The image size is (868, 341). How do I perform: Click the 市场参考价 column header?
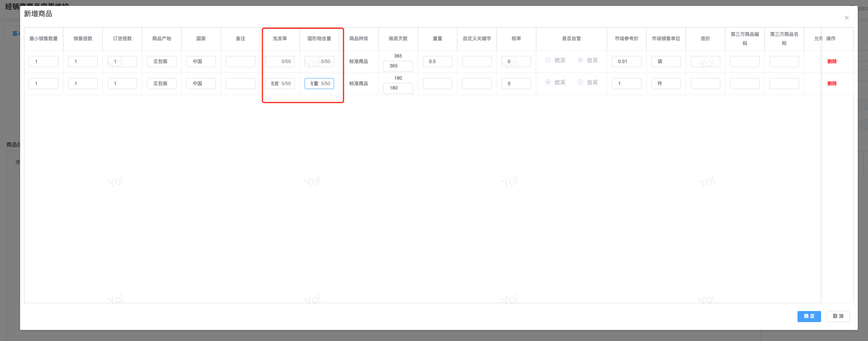pos(626,39)
